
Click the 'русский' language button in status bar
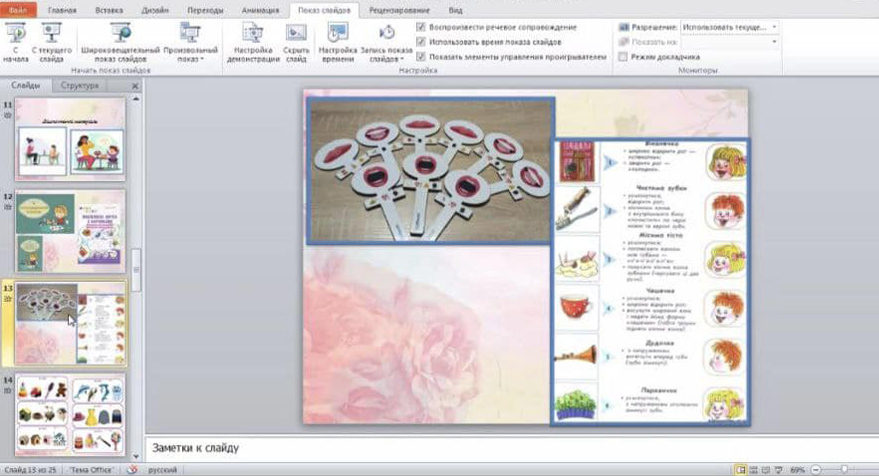(x=163, y=468)
